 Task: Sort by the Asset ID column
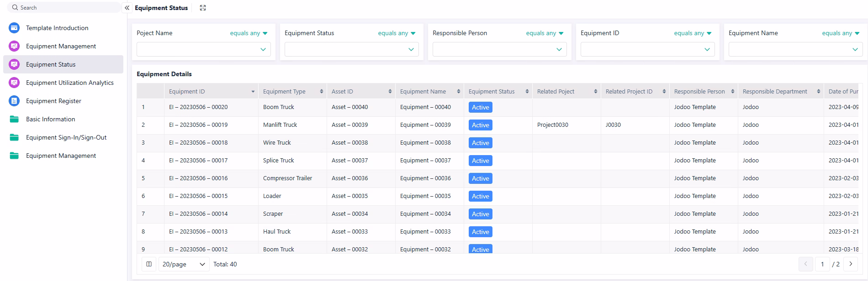point(390,92)
